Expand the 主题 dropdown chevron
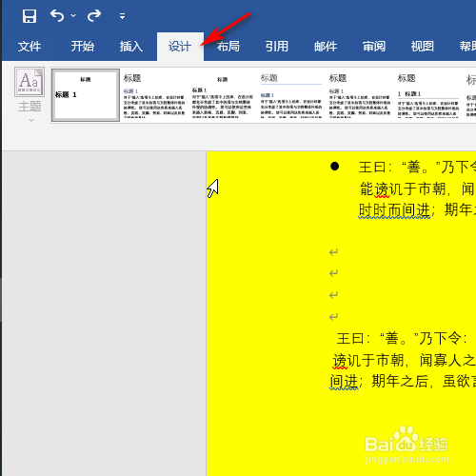476x476 pixels. point(31,120)
